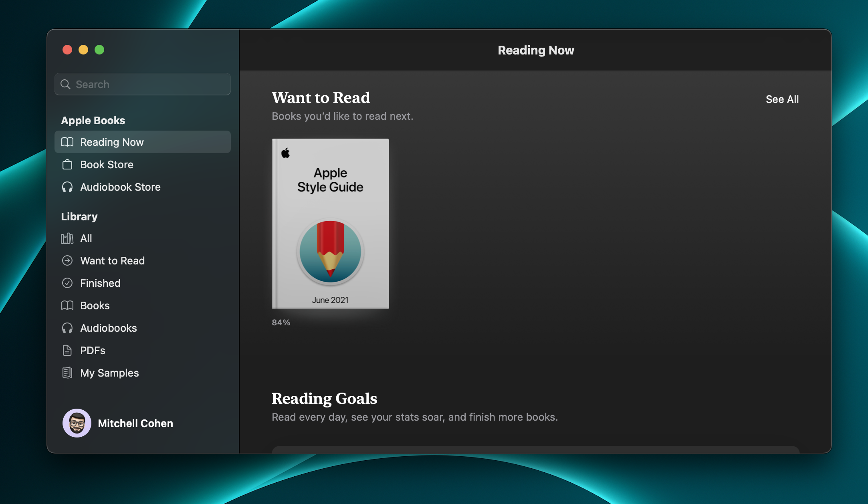
Task: Click the Audiobooks headphones icon in Library
Action: tap(67, 328)
